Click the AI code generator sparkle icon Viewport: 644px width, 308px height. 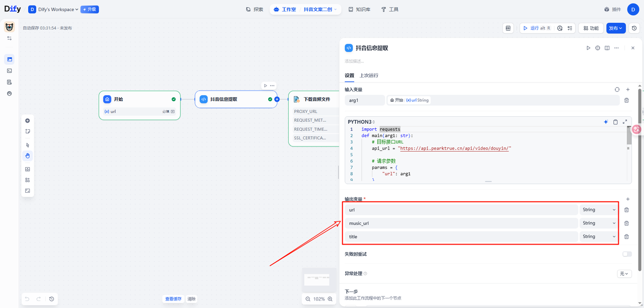606,122
